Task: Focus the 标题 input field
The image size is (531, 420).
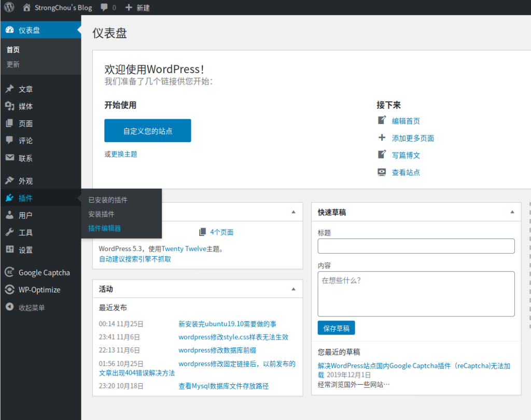Action: click(416, 246)
